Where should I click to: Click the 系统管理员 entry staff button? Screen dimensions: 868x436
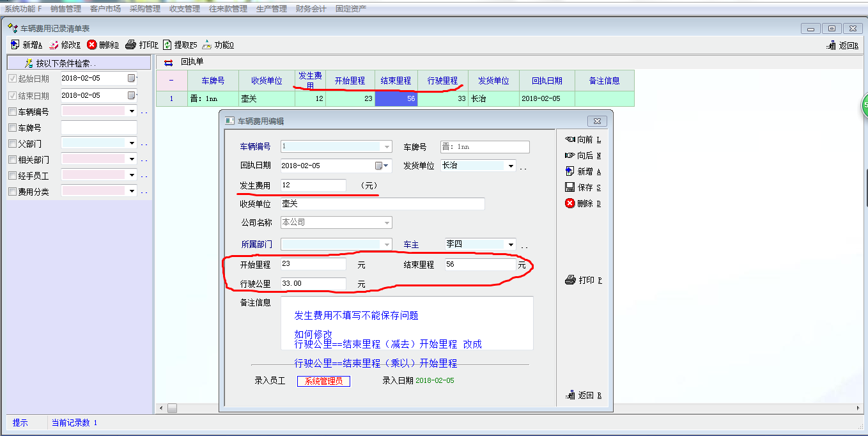point(323,381)
